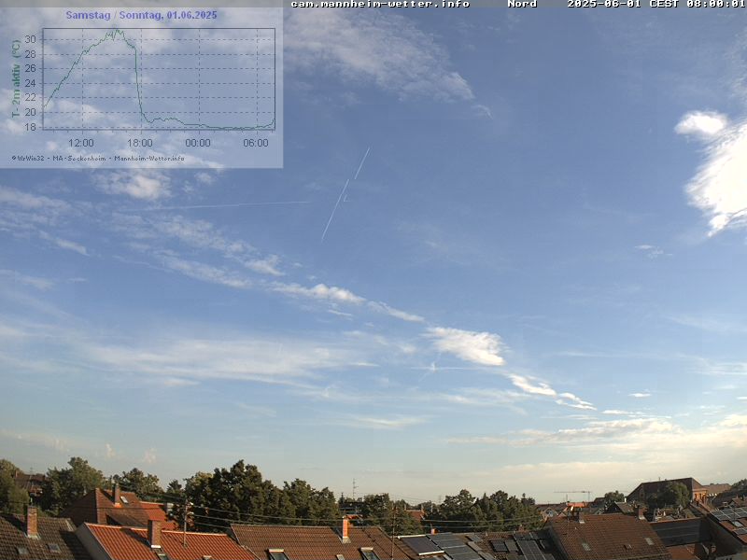Click the WsWin32 Mannheim-Wetter.info chart footer
This screenshot has width=747, height=560.
pos(98,158)
